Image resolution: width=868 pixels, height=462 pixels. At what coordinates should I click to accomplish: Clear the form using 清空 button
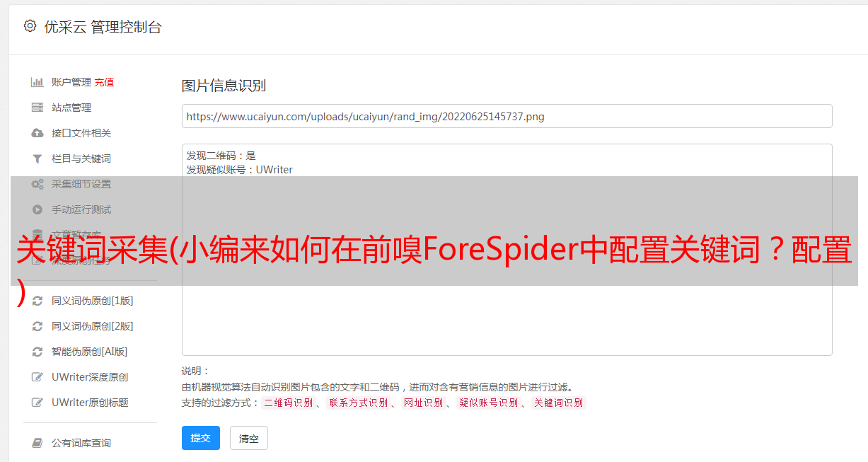coord(249,438)
